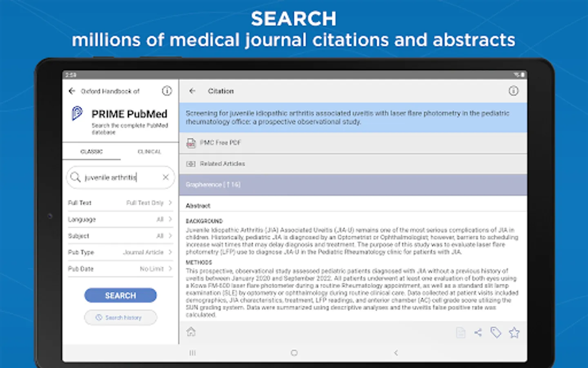The height and width of the screenshot is (368, 588).
Task: Click the Full Text filter label
Action: point(80,203)
